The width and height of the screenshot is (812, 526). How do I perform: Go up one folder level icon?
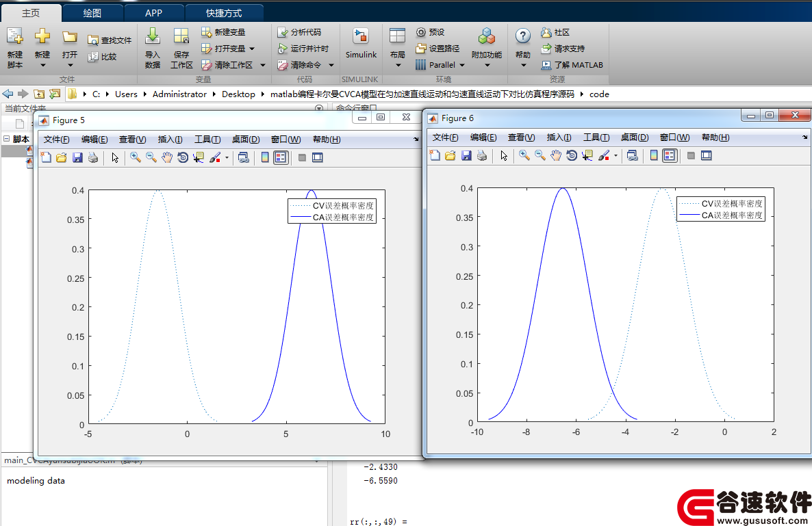(x=39, y=94)
